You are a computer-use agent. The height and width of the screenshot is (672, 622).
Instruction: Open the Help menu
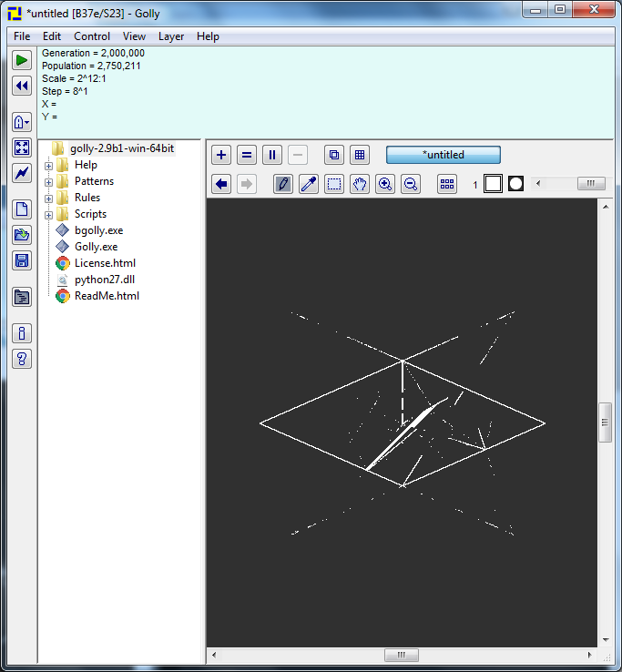point(208,36)
